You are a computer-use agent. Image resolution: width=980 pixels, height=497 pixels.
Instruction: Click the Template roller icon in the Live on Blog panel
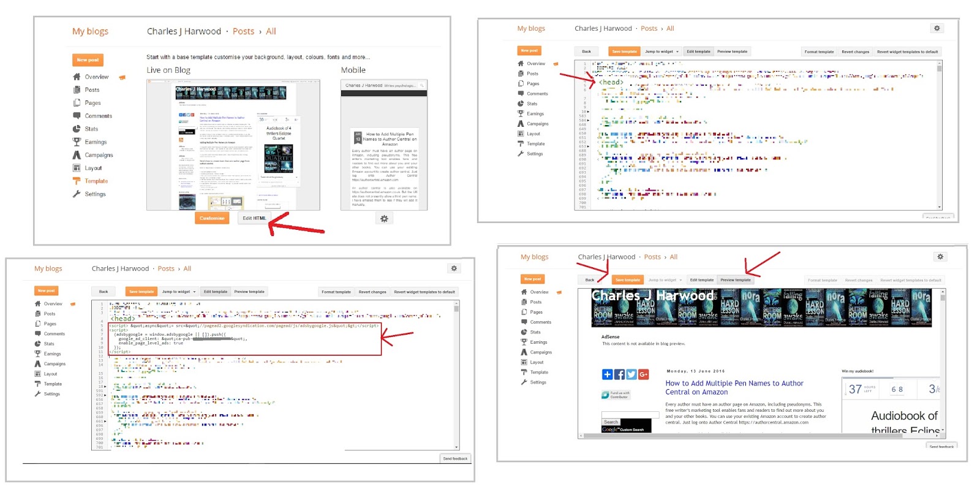click(77, 181)
